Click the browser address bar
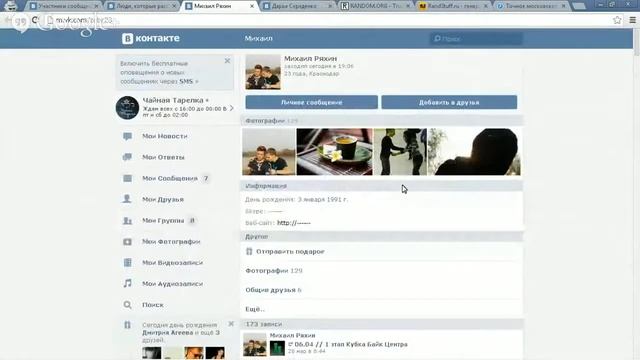Viewport: 640px width, 360px height. click(x=327, y=20)
